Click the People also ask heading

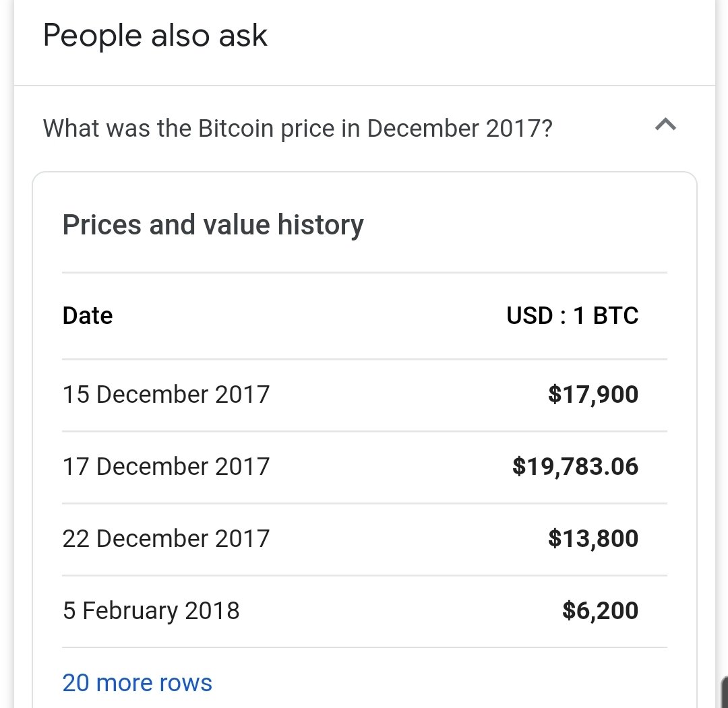pyautogui.click(x=155, y=36)
